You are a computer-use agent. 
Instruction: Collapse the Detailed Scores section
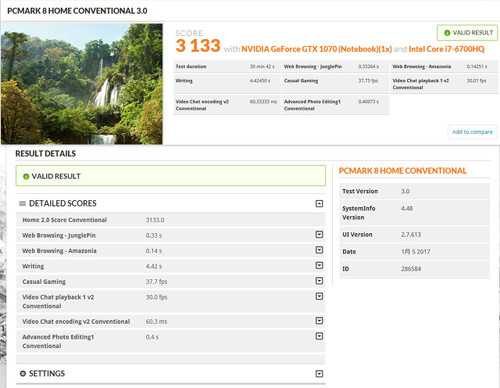[x=319, y=203]
